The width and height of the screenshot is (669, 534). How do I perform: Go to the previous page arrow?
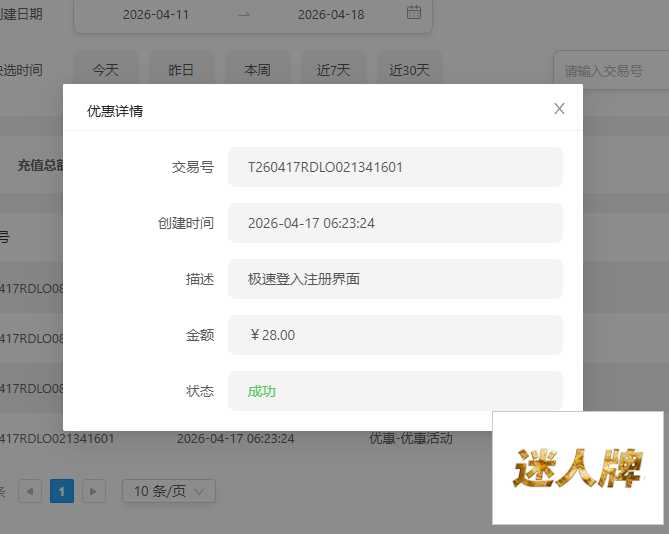pyautogui.click(x=31, y=491)
